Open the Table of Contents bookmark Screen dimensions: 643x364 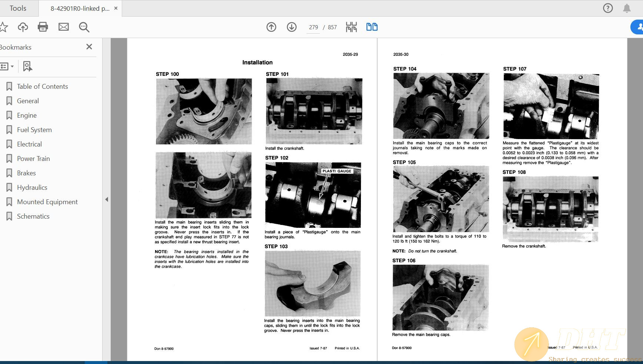42,86
